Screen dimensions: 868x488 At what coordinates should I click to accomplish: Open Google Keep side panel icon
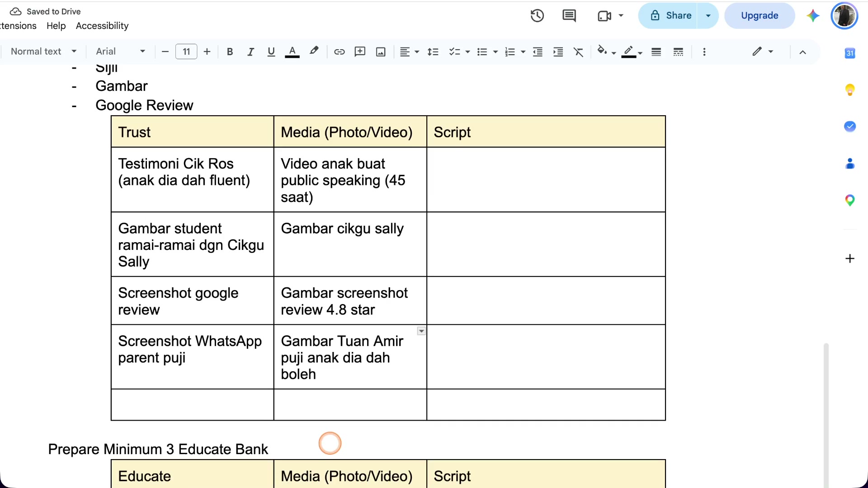(850, 90)
